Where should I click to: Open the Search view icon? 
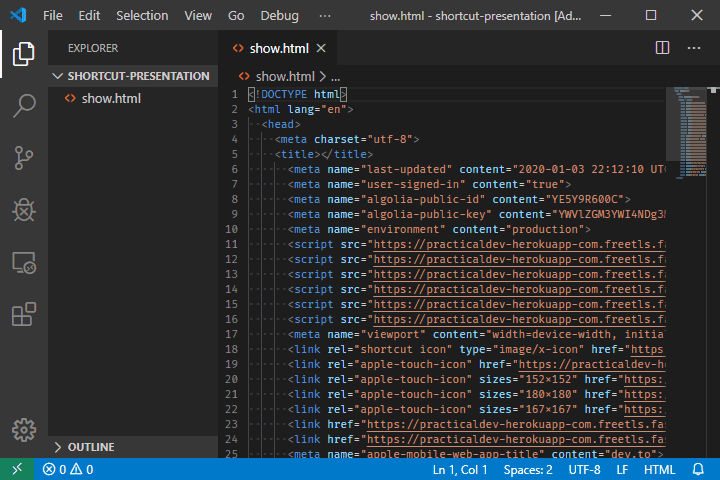click(24, 105)
